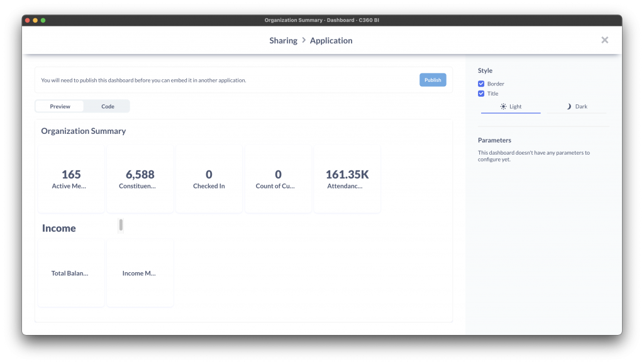The width and height of the screenshot is (644, 364).
Task: Open the Attendance card showing 161.35K
Action: (347, 179)
